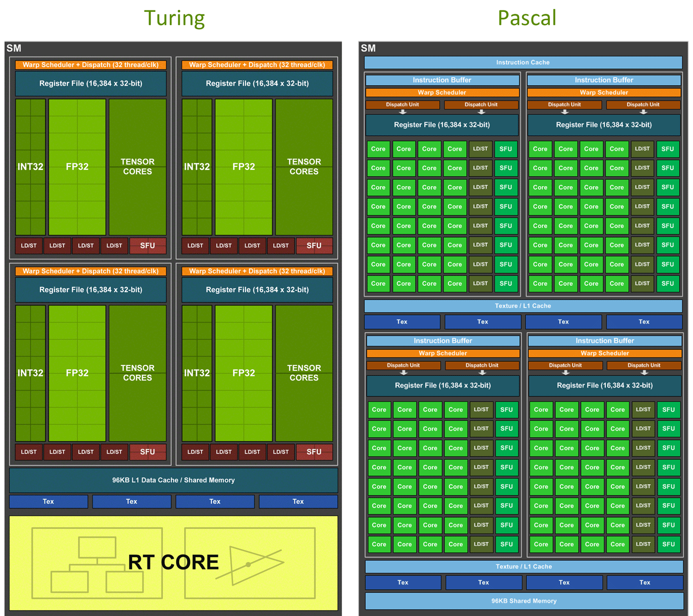The image size is (693, 616).
Task: Click FP32 in Turing's top-right partition
Action: pyautogui.click(x=244, y=167)
